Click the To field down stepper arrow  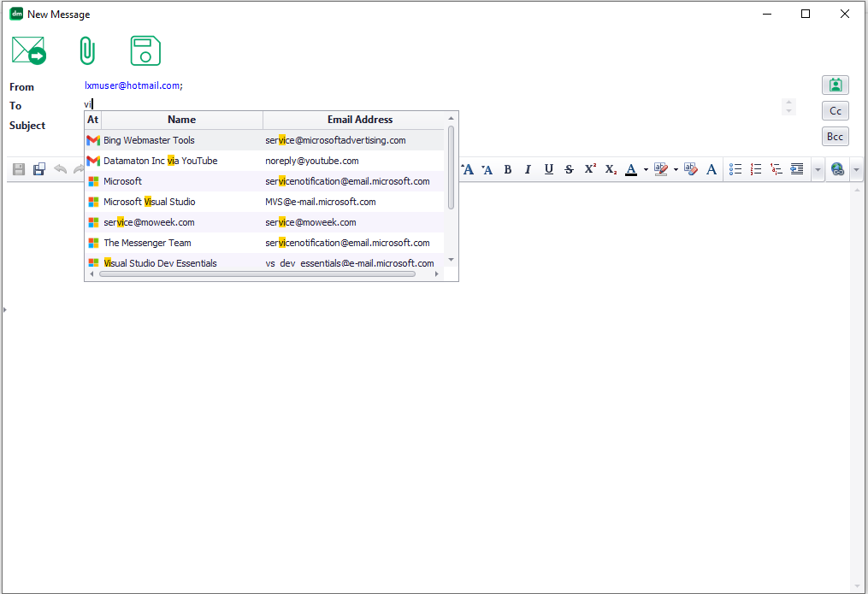[x=788, y=111]
